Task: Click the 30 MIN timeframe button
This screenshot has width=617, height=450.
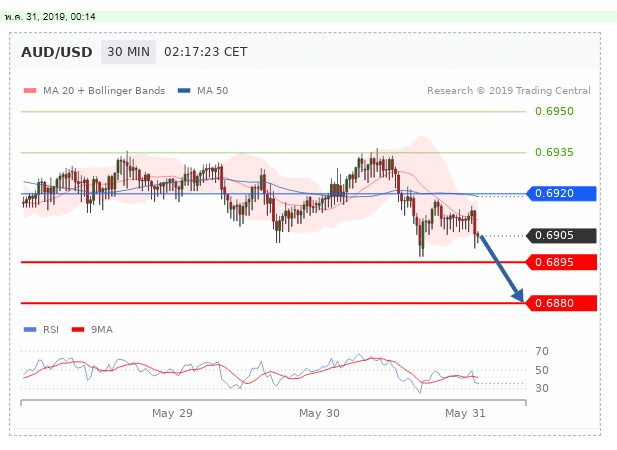Action: 128,52
